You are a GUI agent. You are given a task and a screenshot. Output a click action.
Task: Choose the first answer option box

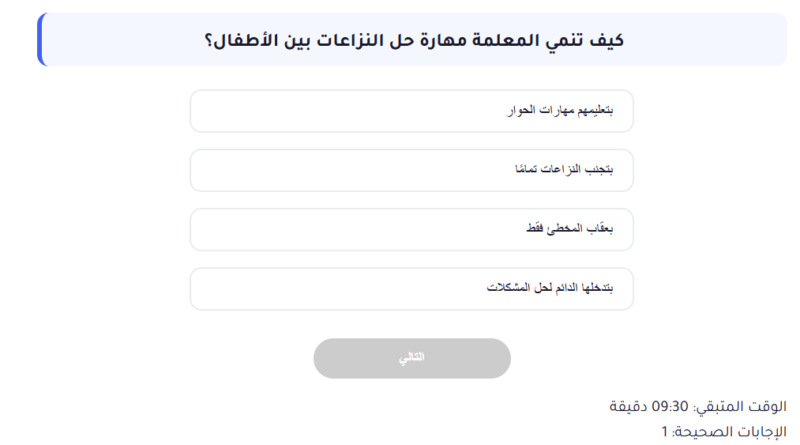[x=411, y=111]
